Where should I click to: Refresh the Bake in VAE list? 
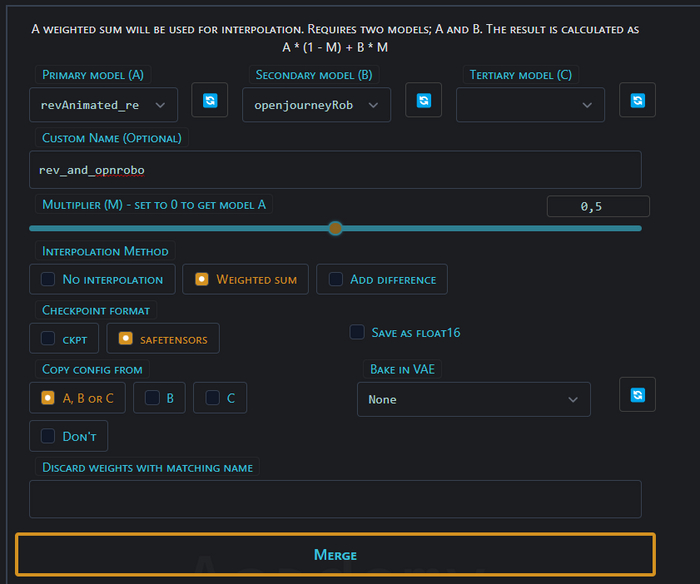point(637,395)
